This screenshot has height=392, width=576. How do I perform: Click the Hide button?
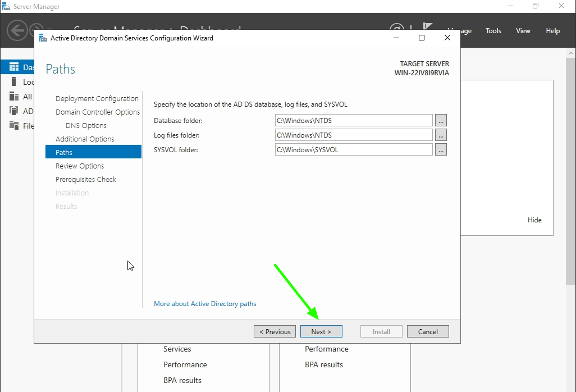(534, 220)
